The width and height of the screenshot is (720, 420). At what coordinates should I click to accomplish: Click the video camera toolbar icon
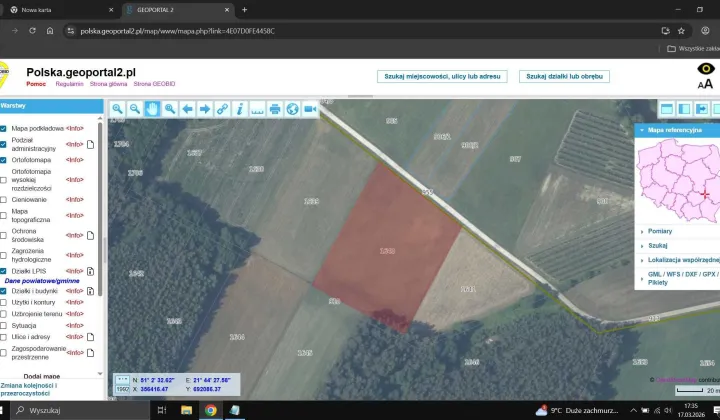pyautogui.click(x=310, y=109)
